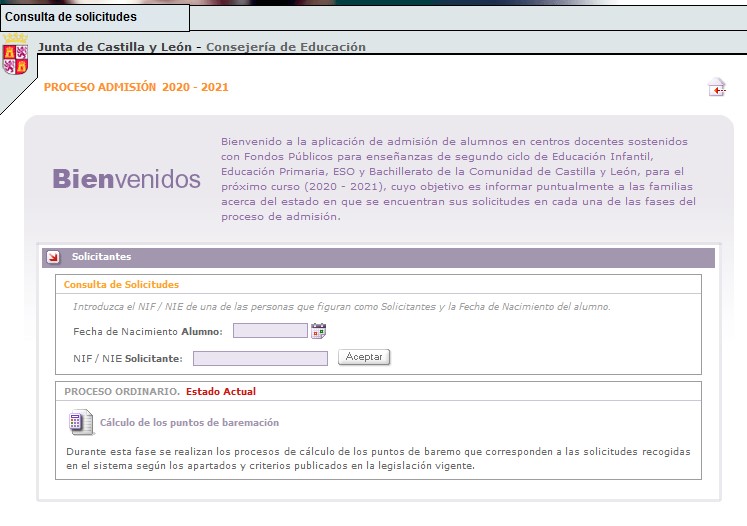Click the exit/home icon at top right
747x526 pixels.
(717, 87)
